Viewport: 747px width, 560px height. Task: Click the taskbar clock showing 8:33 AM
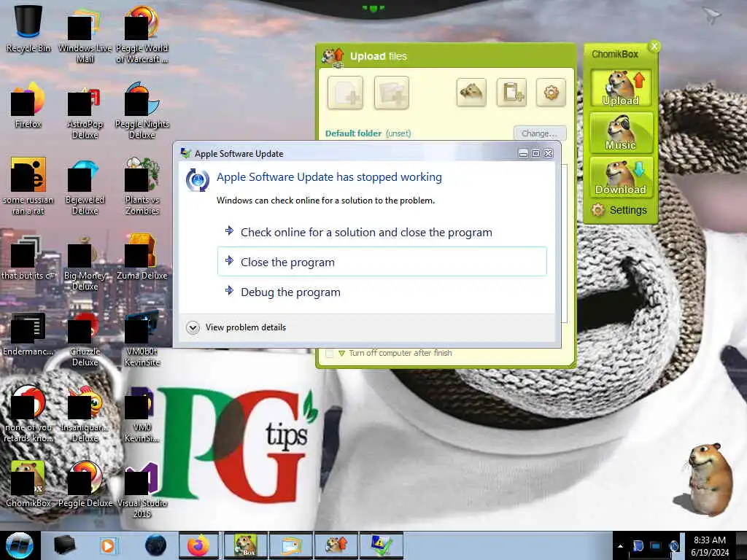tap(710, 546)
